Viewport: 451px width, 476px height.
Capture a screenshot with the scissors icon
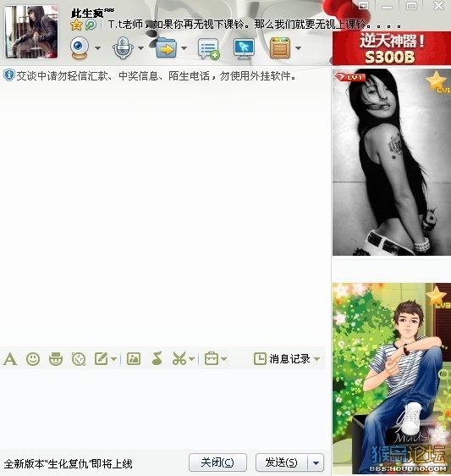179,359
